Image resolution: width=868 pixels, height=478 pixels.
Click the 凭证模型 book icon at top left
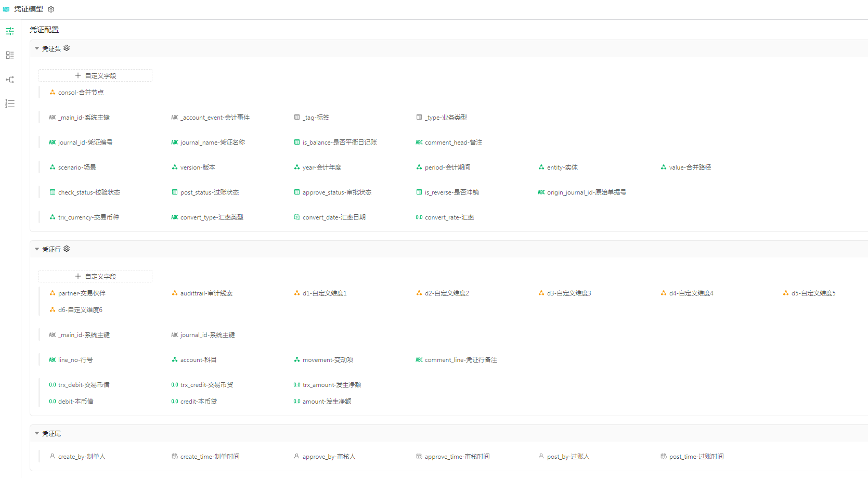(6, 9)
